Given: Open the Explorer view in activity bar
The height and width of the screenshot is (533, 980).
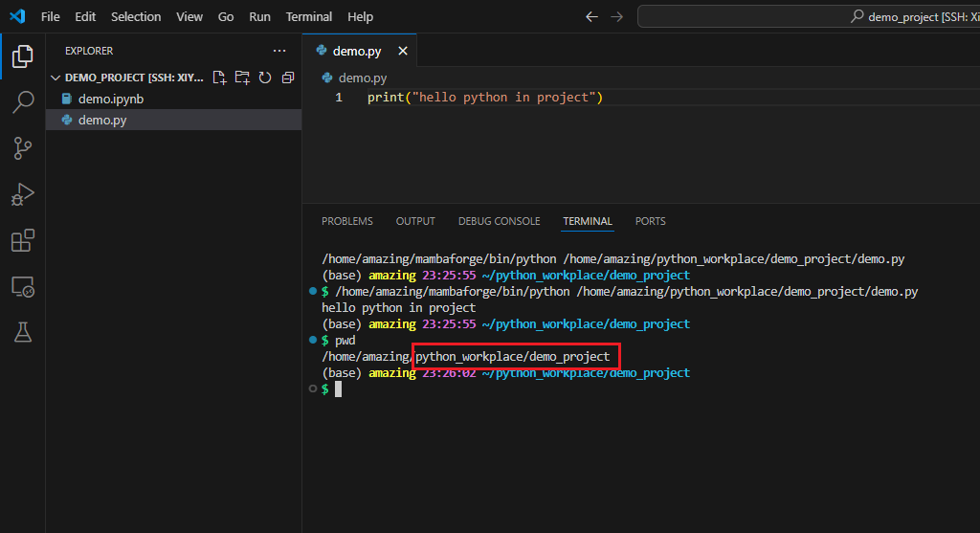Looking at the screenshot, I should pos(22,56).
